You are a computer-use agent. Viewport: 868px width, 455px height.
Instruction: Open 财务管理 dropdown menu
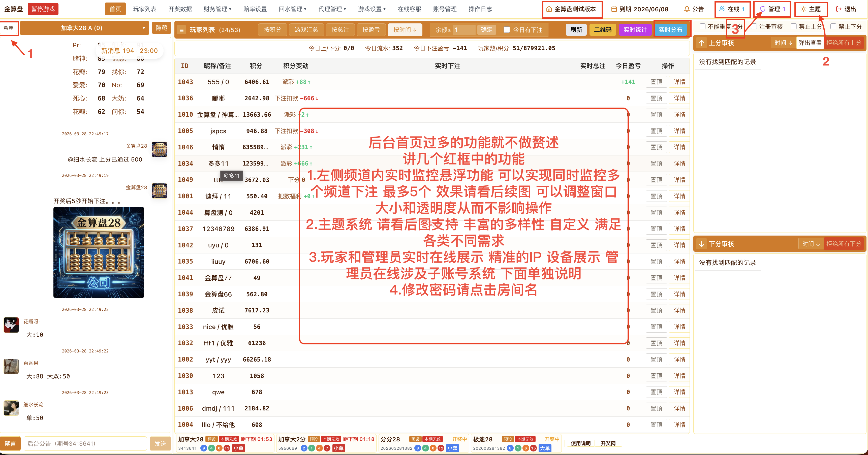[x=217, y=9]
